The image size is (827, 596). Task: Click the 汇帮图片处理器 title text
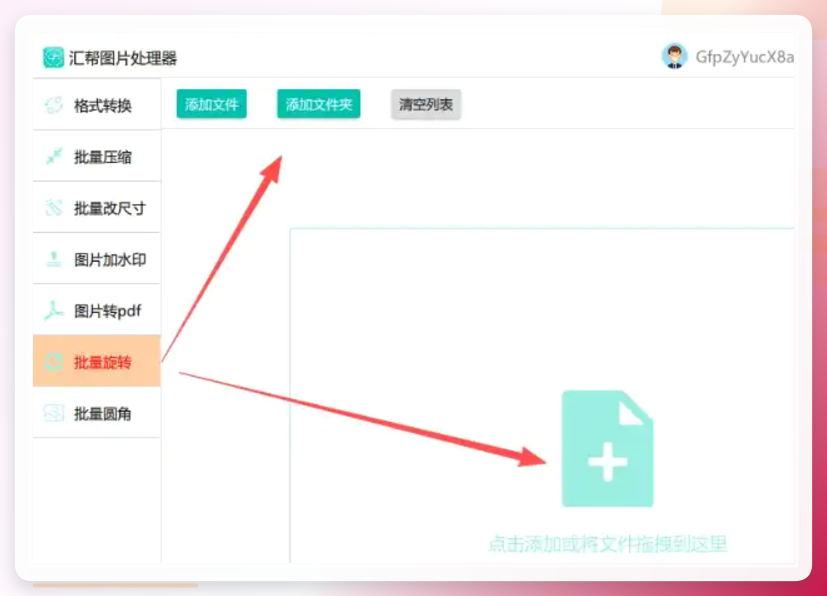tap(123, 58)
